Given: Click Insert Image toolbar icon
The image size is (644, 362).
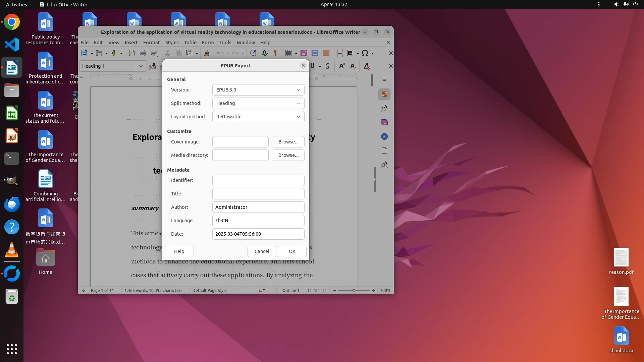Looking at the screenshot, I should (x=304, y=53).
